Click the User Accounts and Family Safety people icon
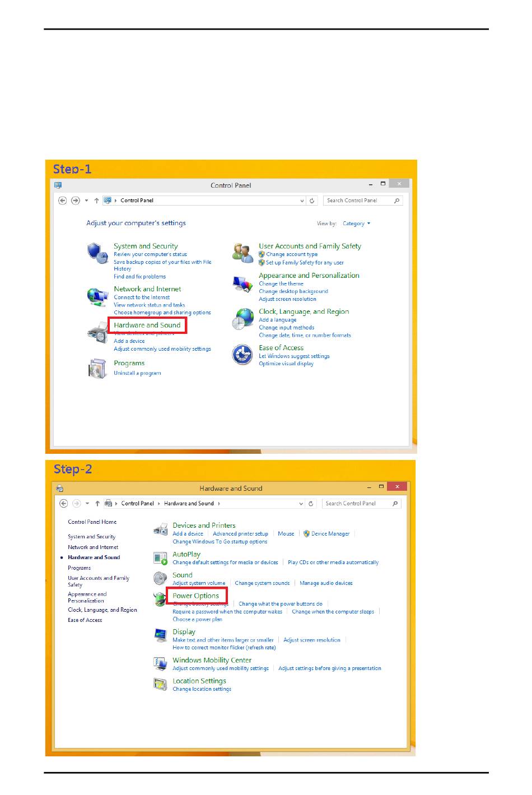This screenshot has height=795, width=532. pyautogui.click(x=242, y=253)
